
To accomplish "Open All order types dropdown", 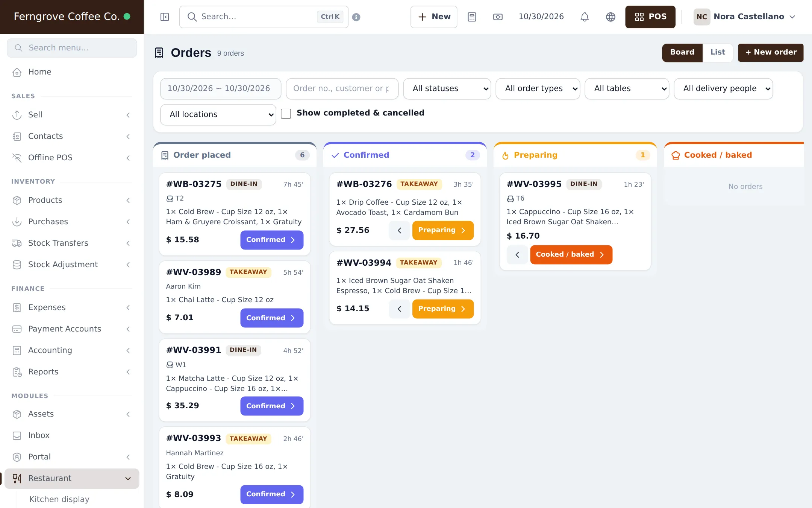I will pyautogui.click(x=538, y=89).
